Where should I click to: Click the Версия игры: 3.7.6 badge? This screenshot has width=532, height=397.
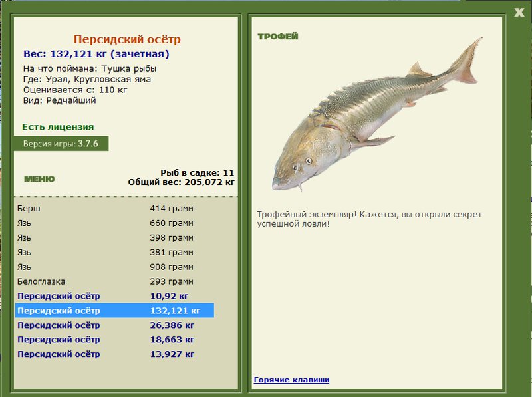pos(61,144)
